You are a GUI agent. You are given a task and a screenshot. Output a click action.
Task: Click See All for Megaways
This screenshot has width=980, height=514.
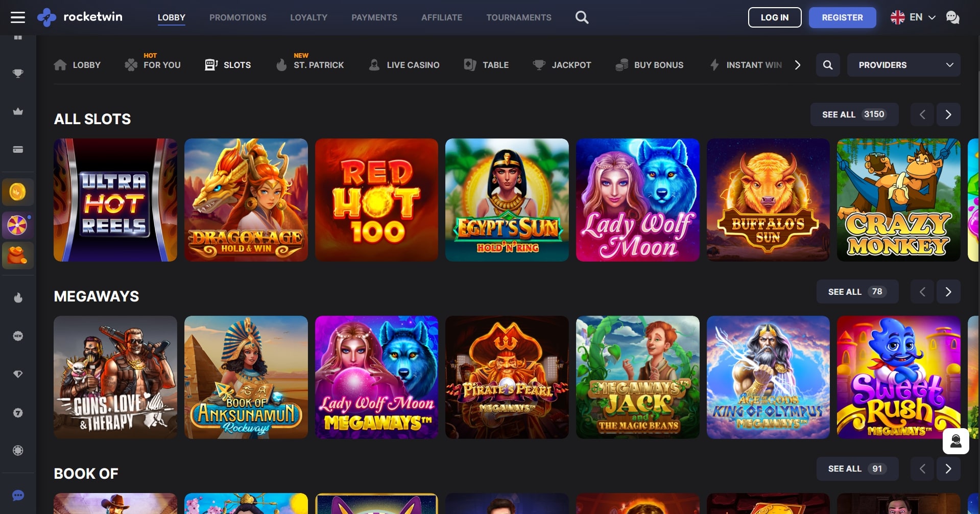pos(857,292)
